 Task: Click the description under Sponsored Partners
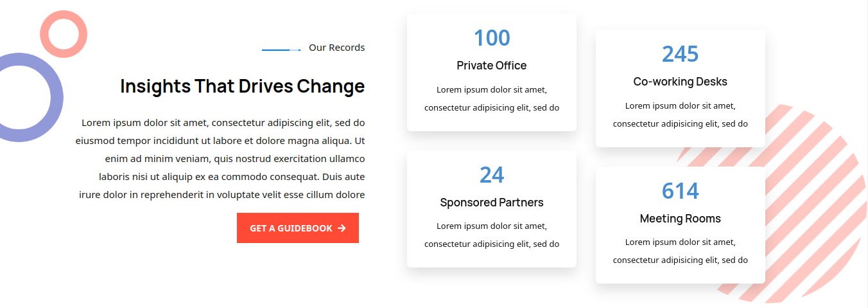pos(492,235)
